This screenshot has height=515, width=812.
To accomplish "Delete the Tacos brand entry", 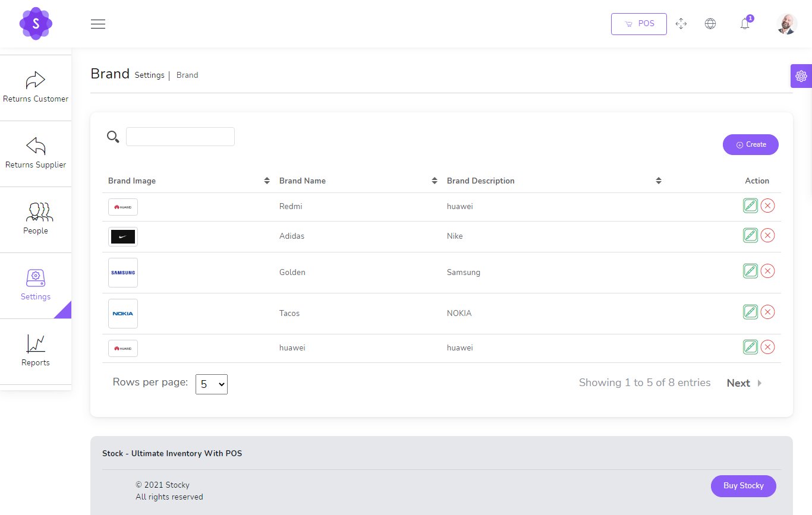I will pyautogui.click(x=767, y=312).
